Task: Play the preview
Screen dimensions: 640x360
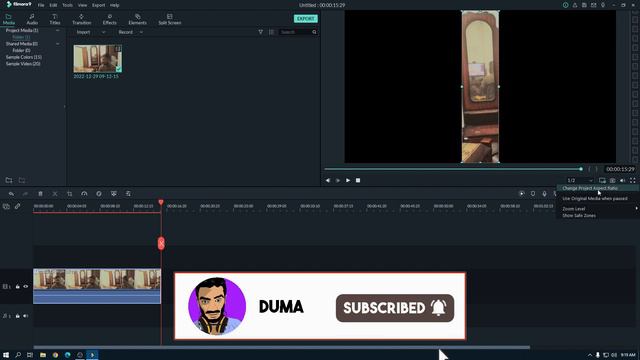Action: (348, 180)
